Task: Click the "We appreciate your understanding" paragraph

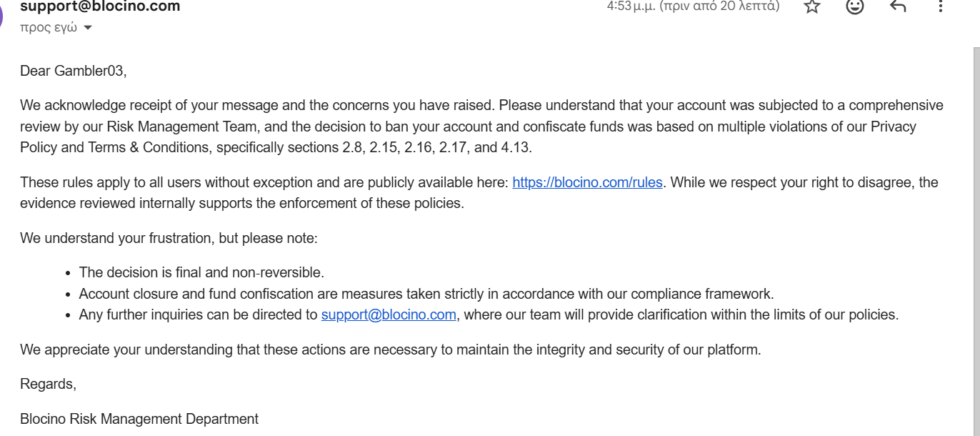Action: pos(390,350)
